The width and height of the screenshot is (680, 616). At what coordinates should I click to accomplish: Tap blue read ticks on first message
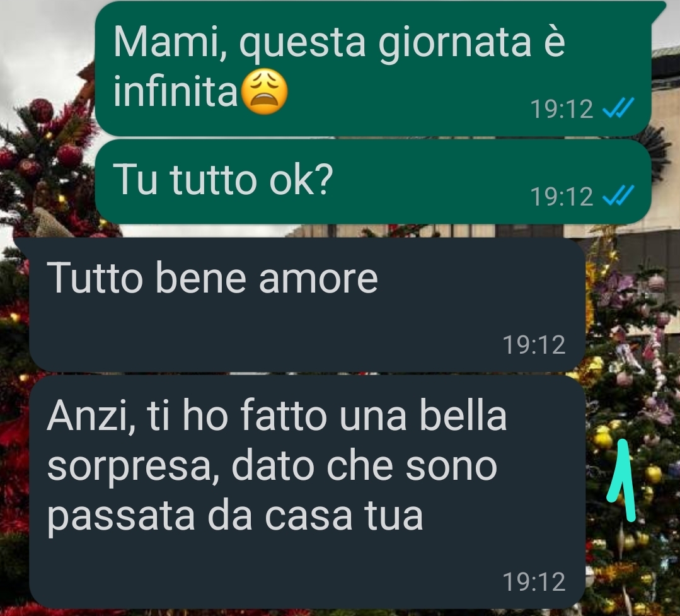tap(618, 108)
